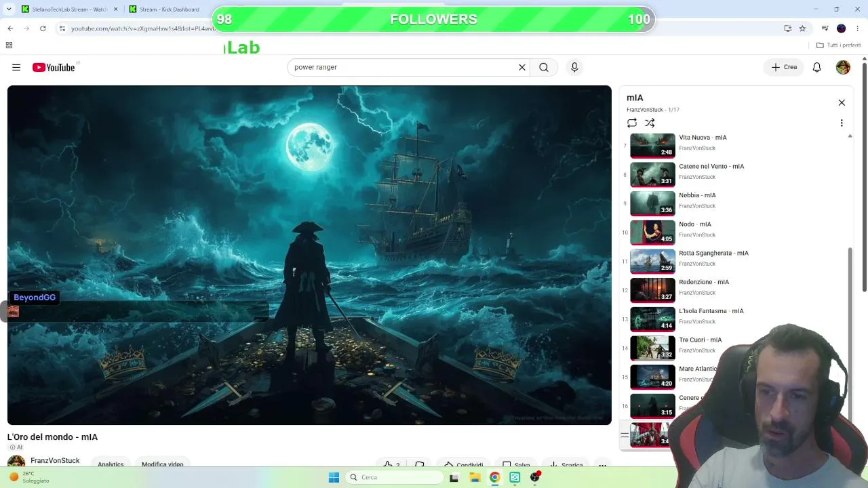Click the Scarica download button

tap(566, 464)
